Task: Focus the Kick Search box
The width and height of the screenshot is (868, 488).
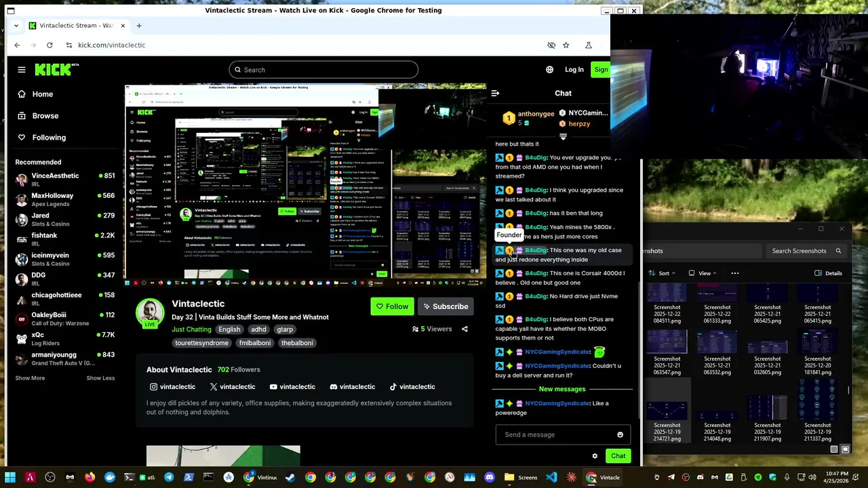Action: 323,70
